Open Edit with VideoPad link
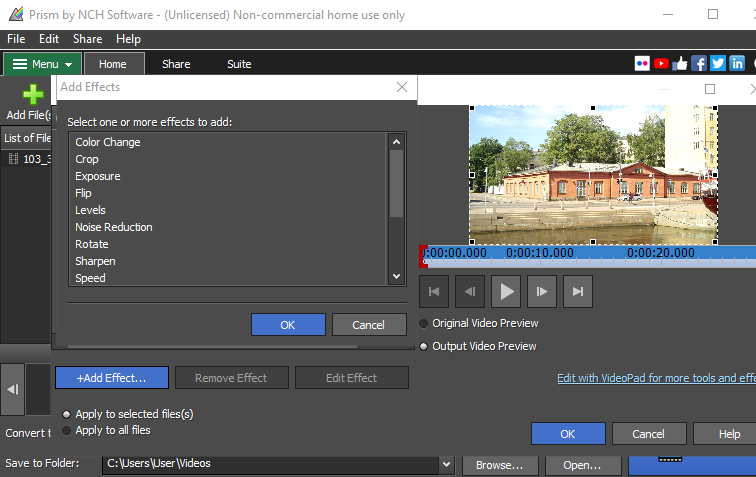 coord(656,378)
